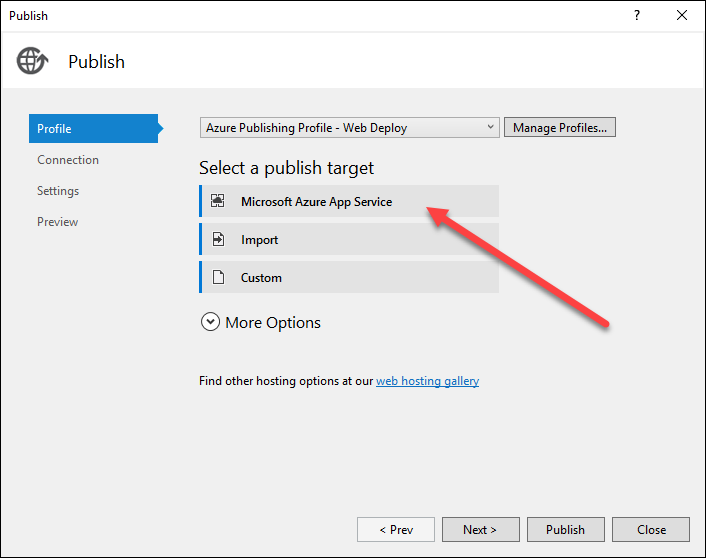Image resolution: width=706 pixels, height=558 pixels.
Task: Switch to the Settings step
Action: (58, 191)
